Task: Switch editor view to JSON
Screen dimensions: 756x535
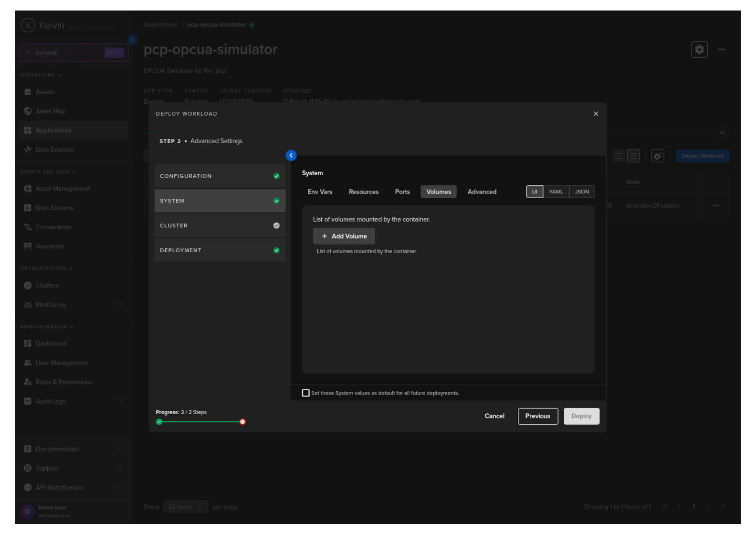Action: coord(581,192)
